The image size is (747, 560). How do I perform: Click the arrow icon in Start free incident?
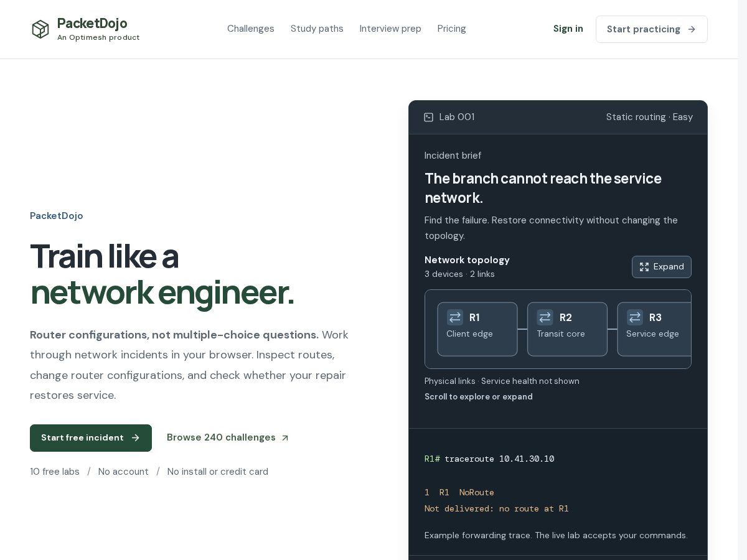click(x=136, y=438)
